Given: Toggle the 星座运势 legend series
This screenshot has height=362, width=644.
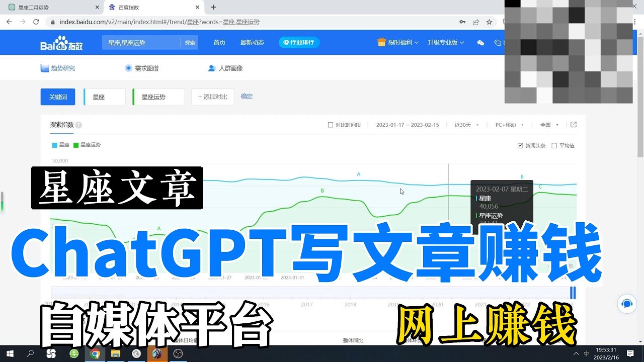Looking at the screenshot, I should point(87,145).
